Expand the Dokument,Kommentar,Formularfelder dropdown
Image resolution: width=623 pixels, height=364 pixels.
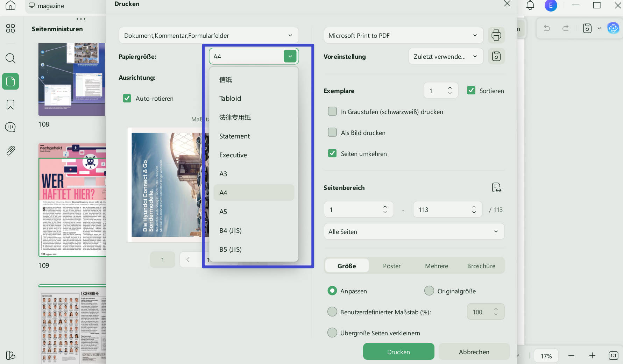pyautogui.click(x=208, y=35)
